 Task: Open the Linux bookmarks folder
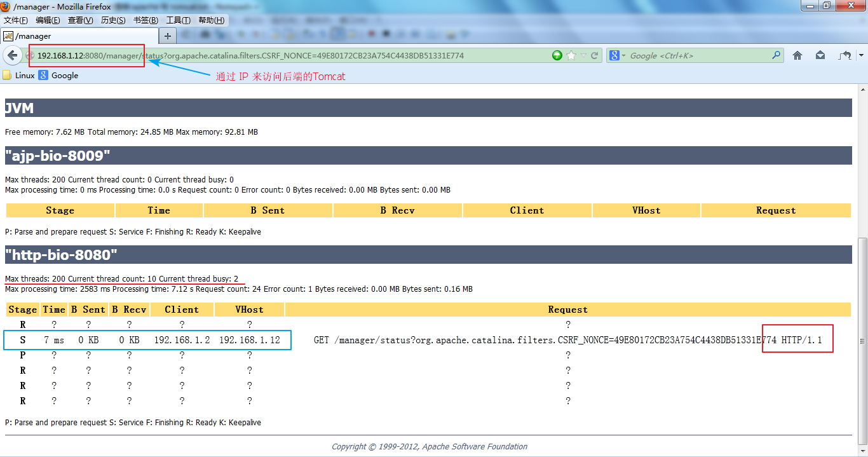pyautogui.click(x=18, y=75)
